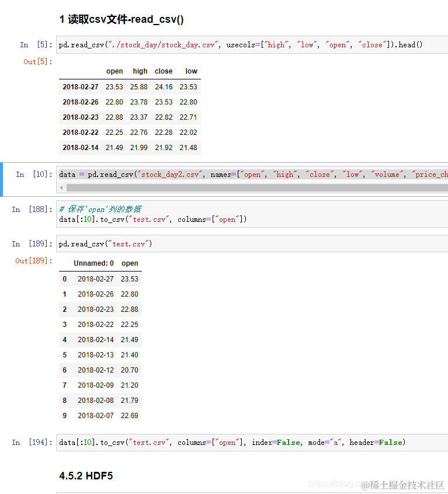Click the 'Unnamed: 0' column header
Image resolution: width=448 pixels, height=494 pixels.
point(93,263)
